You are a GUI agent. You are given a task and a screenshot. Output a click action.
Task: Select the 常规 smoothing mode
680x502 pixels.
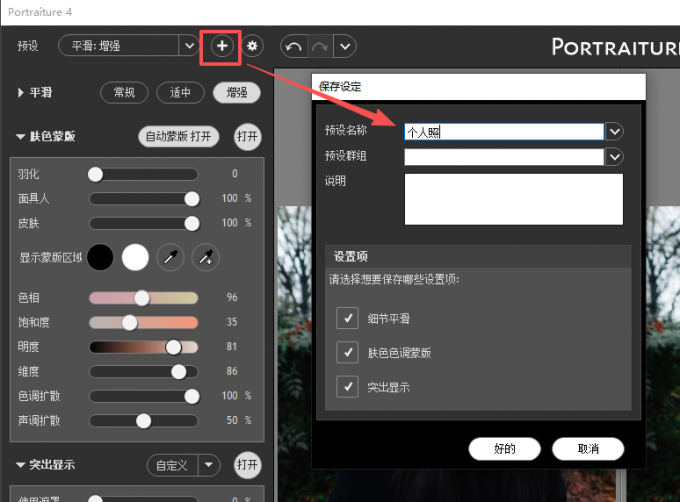124,92
